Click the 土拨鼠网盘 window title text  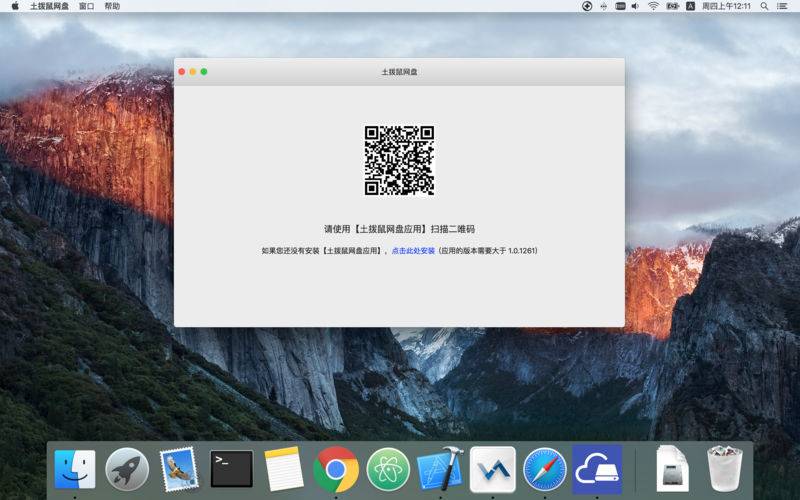pos(399,72)
